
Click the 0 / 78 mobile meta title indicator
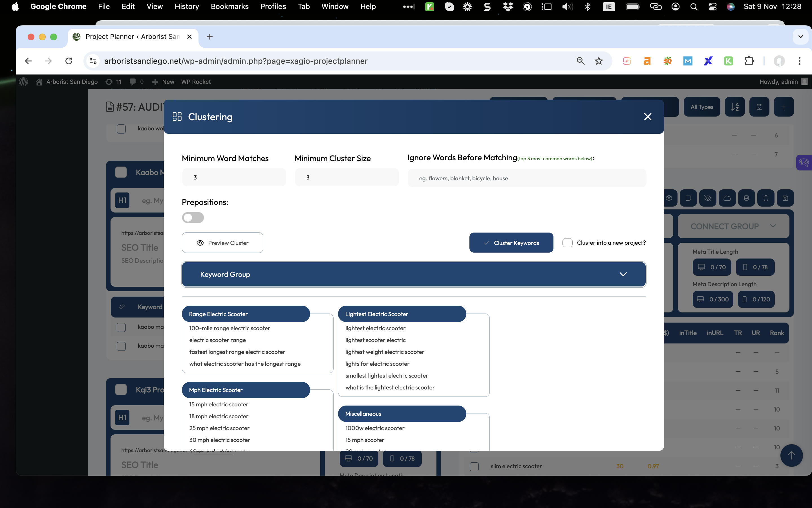coord(755,267)
